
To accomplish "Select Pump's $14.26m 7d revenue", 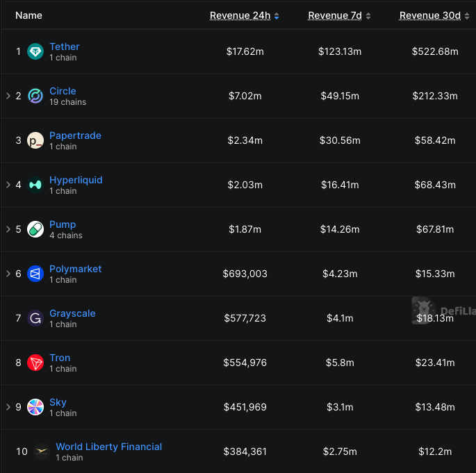I will click(x=340, y=229).
